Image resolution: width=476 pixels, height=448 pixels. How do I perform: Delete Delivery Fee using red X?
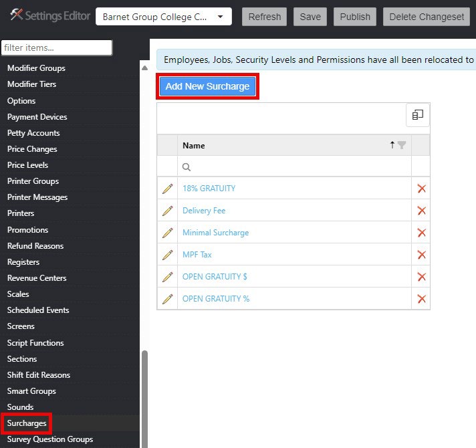click(x=421, y=211)
